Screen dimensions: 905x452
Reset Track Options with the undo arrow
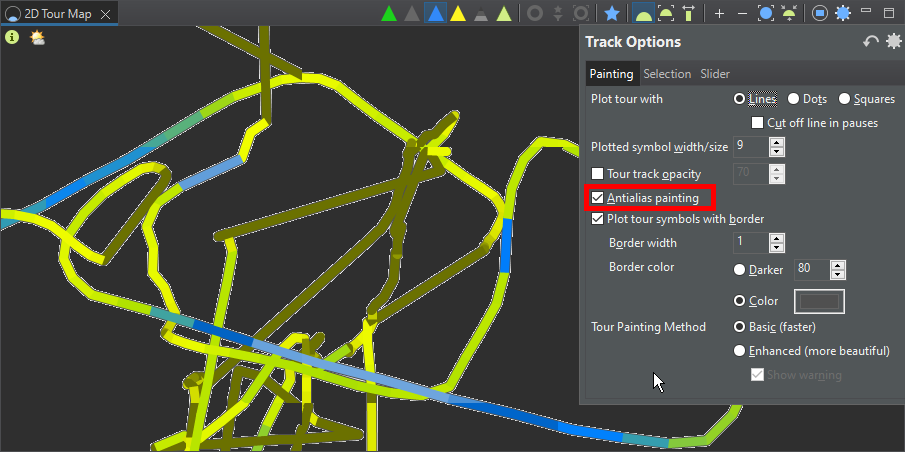(870, 42)
